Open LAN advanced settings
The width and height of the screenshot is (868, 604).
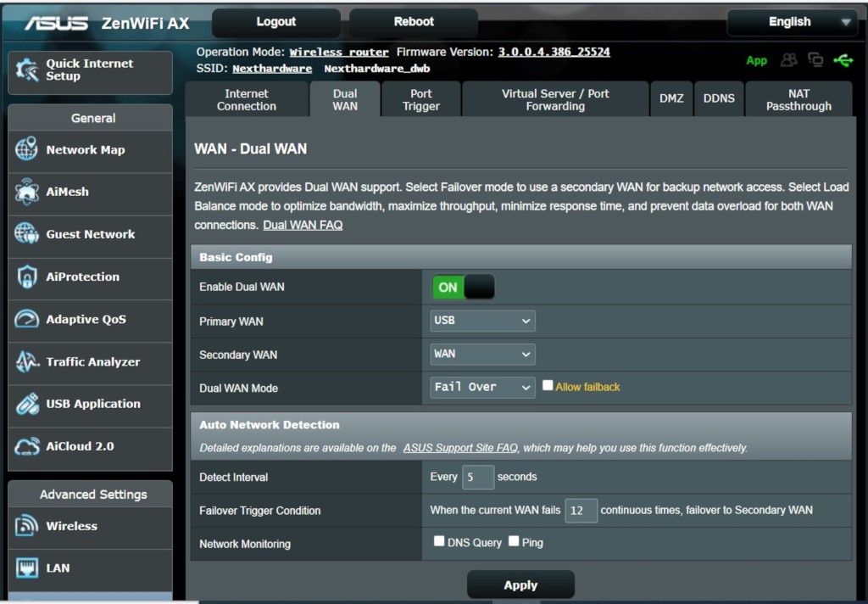(90, 568)
